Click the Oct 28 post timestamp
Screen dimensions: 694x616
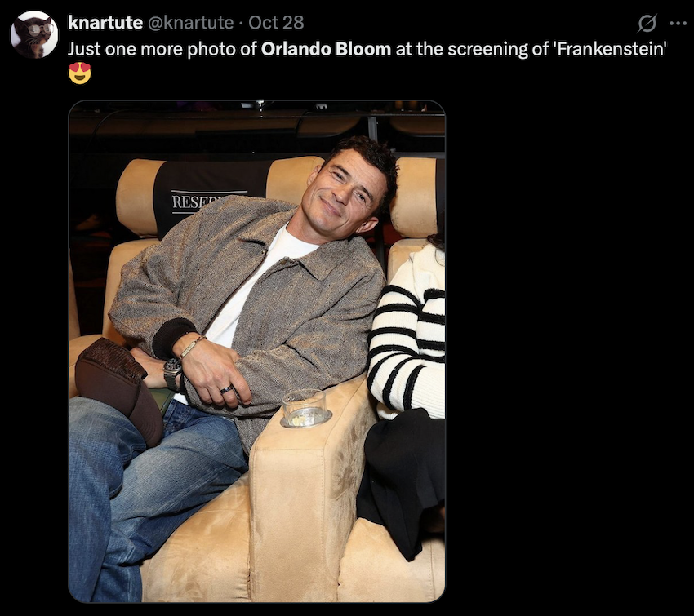point(276,23)
